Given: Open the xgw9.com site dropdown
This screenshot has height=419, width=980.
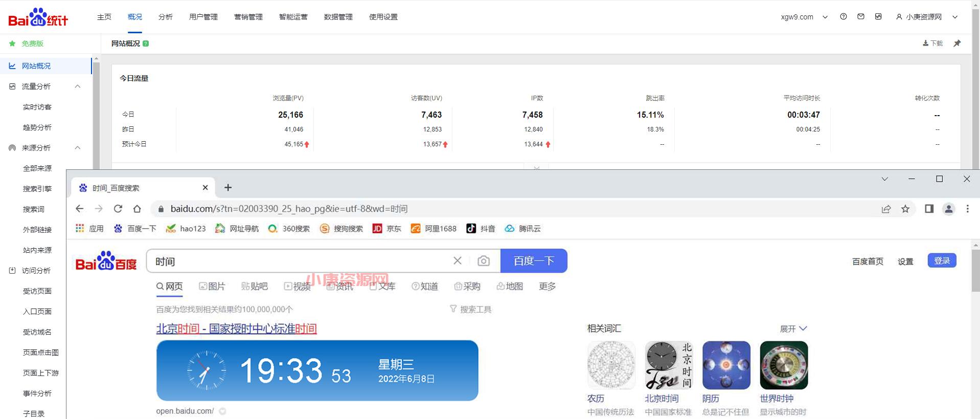Looking at the screenshot, I should (x=804, y=17).
